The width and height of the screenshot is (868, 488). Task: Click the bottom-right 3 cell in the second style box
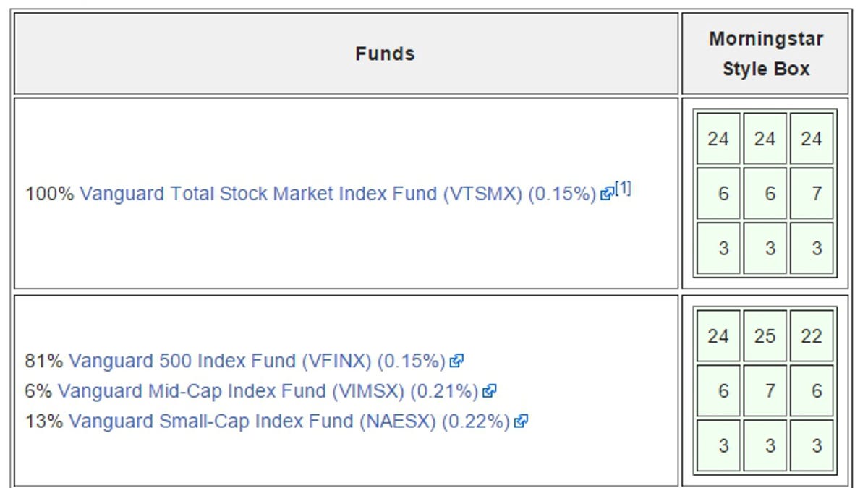pyautogui.click(x=812, y=445)
